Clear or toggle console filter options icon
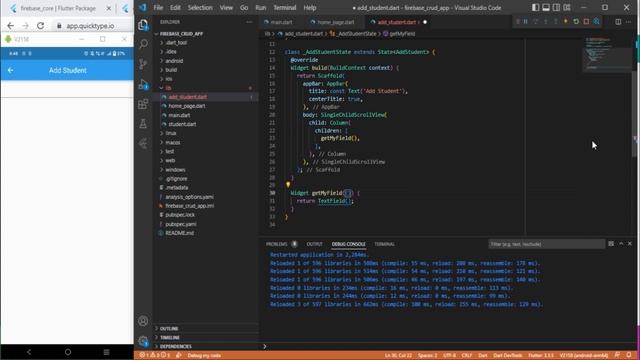Screen dimensions: 640x360 (x=611, y=244)
